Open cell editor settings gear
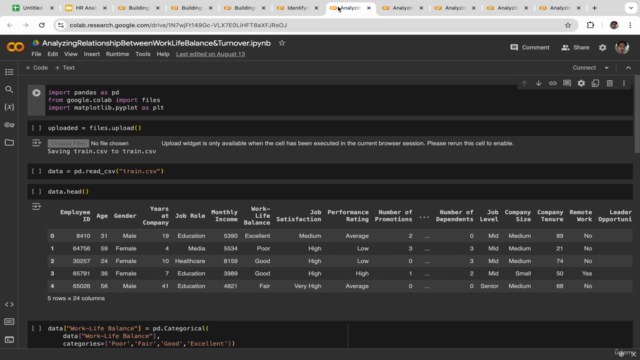 tap(581, 83)
